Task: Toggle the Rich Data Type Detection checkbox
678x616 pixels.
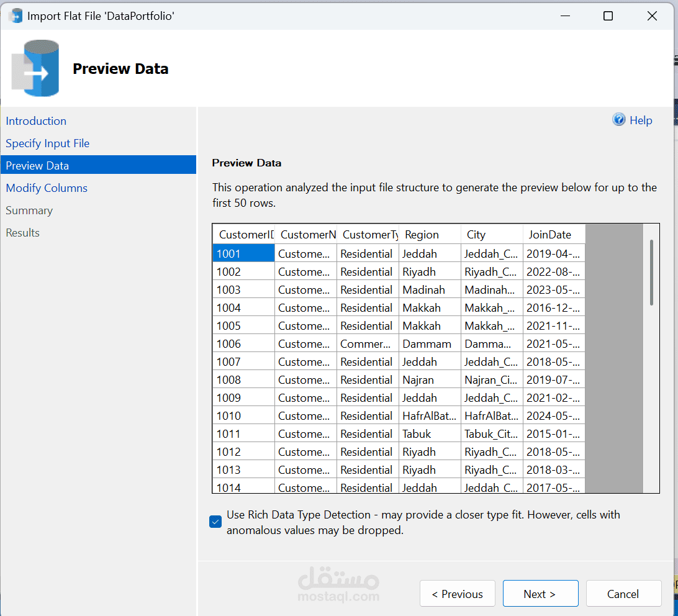Action: pyautogui.click(x=215, y=522)
